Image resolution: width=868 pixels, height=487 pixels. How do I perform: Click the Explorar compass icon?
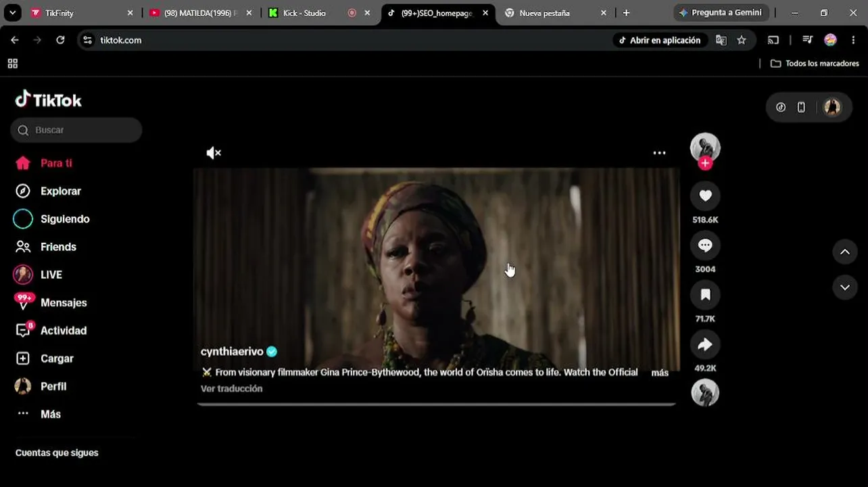[x=23, y=191]
